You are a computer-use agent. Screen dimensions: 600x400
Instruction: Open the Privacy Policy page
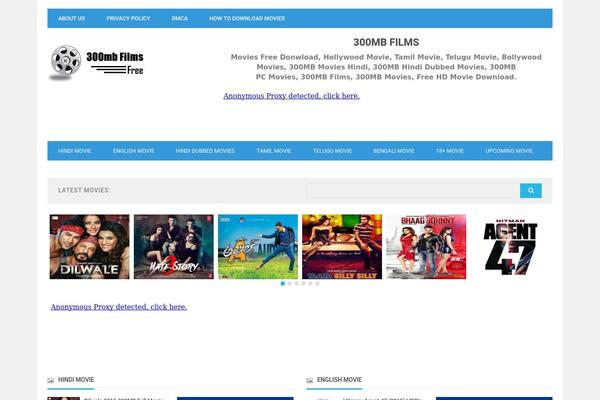coord(128,18)
